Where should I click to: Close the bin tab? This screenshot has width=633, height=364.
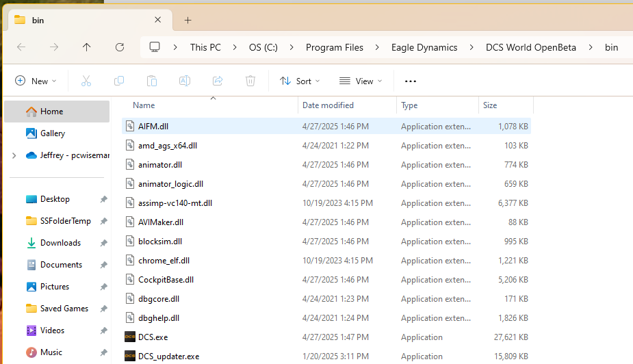(x=158, y=20)
